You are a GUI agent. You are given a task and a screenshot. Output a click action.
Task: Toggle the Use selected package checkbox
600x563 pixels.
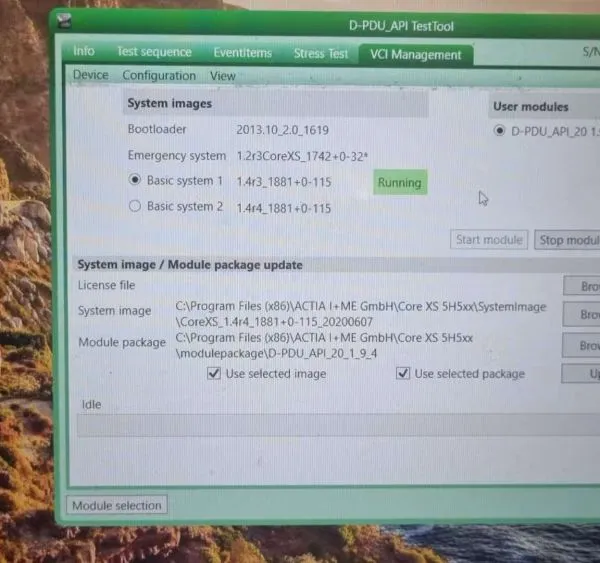coord(403,373)
